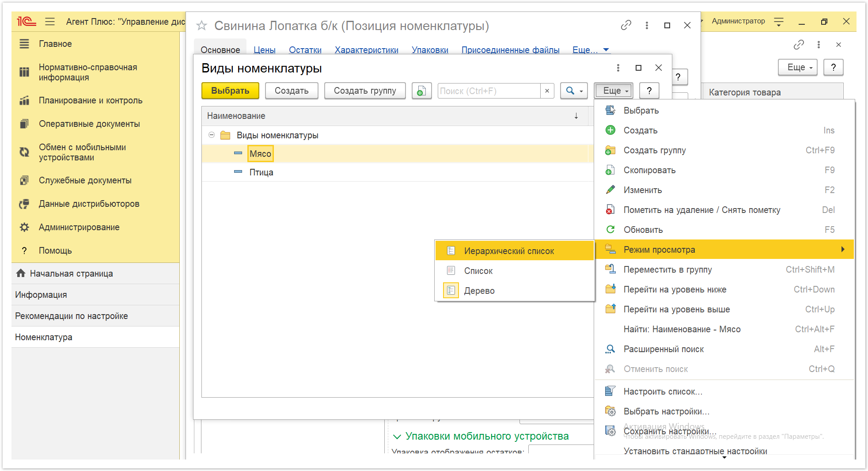This screenshot has width=868, height=471.
Task: Open Главное section in sidebar
Action: [55, 44]
